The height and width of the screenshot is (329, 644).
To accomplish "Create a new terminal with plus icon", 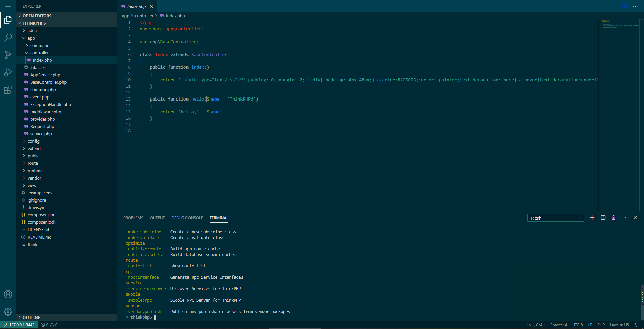I will tap(592, 218).
